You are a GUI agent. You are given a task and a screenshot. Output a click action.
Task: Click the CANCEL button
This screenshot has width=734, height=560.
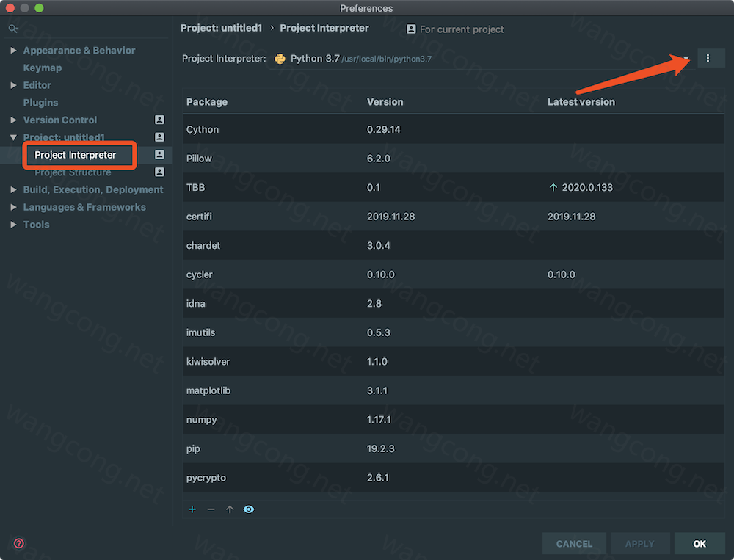[x=574, y=544]
